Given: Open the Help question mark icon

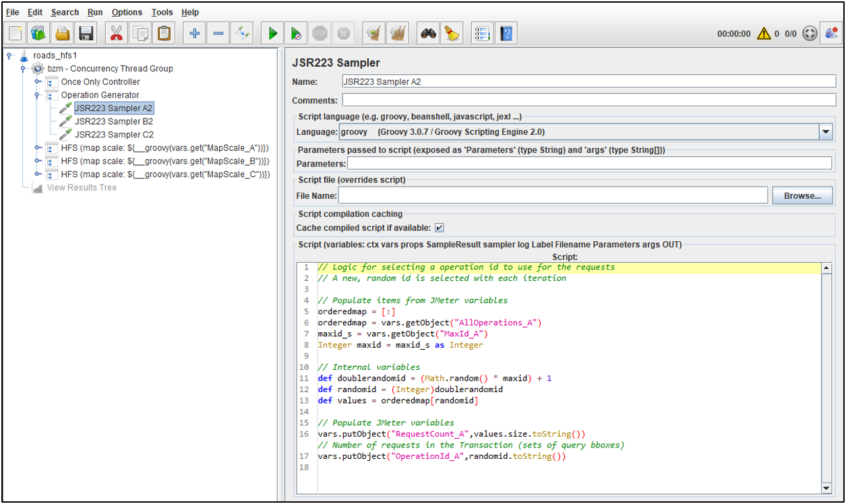Looking at the screenshot, I should [507, 33].
